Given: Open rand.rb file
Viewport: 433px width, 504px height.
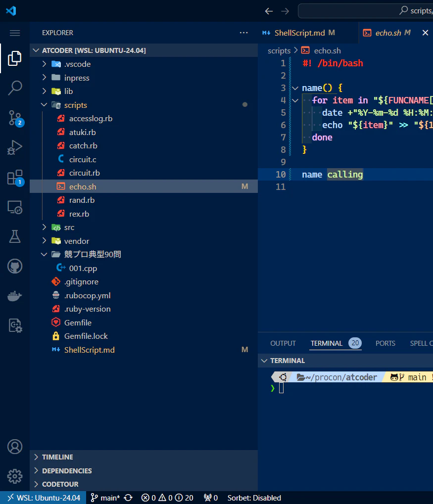Looking at the screenshot, I should [x=144, y=200].
